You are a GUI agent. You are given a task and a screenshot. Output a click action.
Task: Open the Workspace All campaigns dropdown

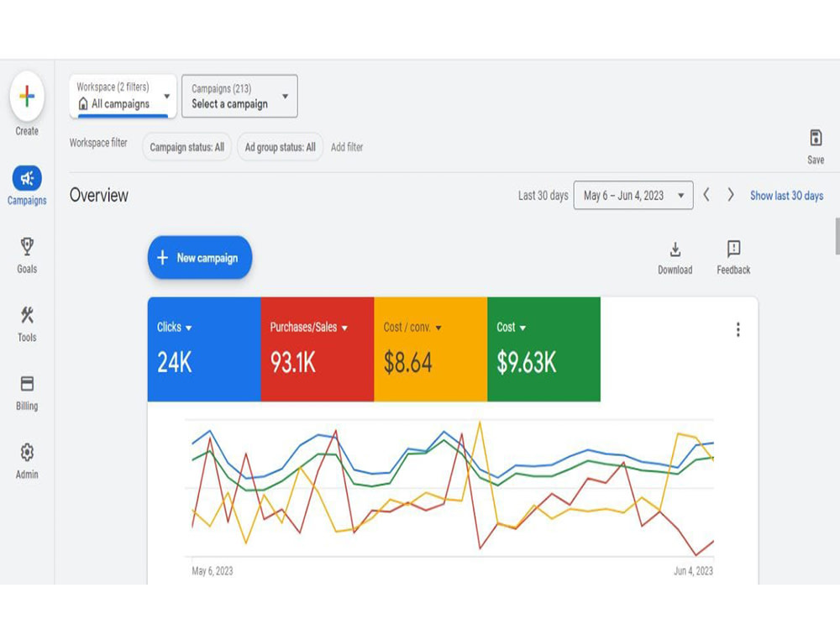click(123, 96)
